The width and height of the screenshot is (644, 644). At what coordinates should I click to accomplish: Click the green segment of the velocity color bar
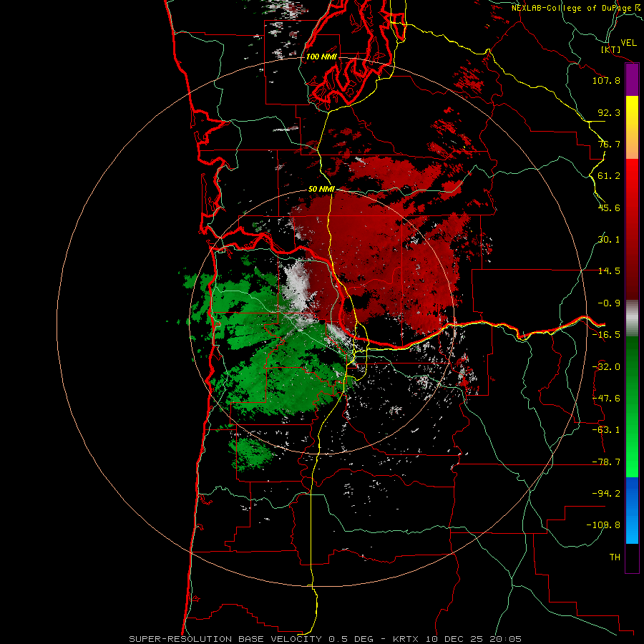point(632,407)
